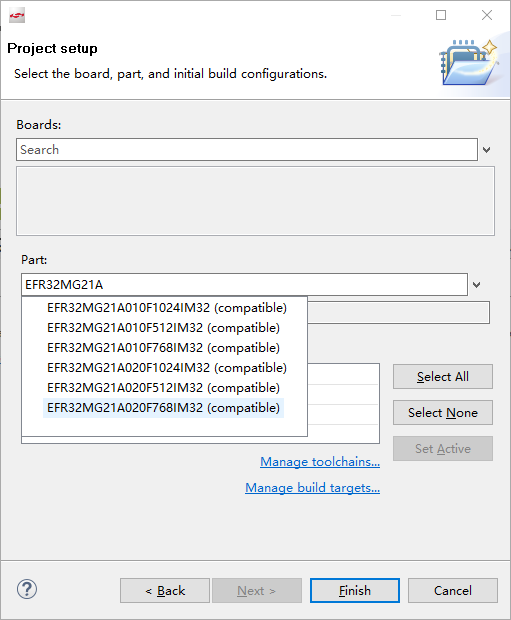
Task: Click the project setup folder wizard icon
Action: click(x=469, y=62)
